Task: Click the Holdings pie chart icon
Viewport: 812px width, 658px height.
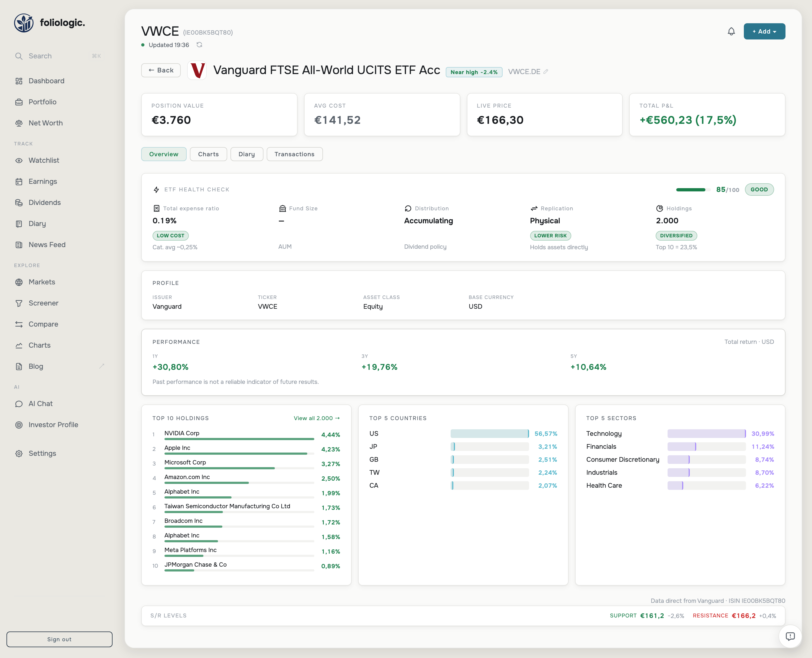Action: [659, 208]
